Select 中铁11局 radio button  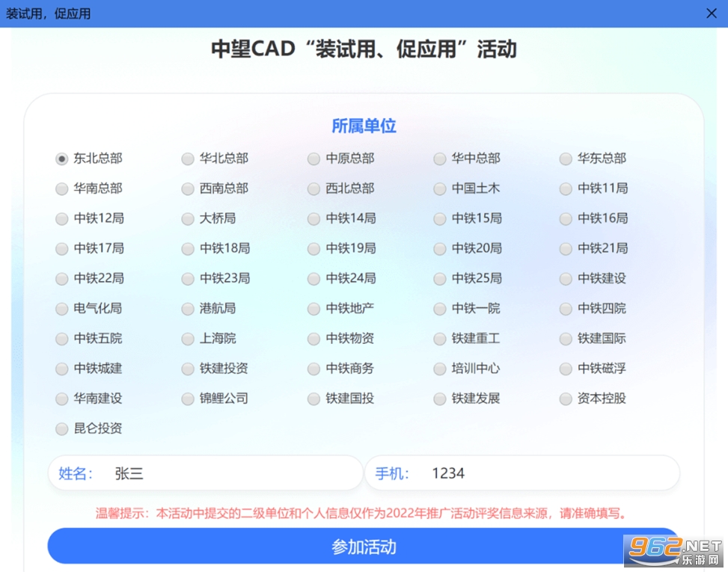point(566,189)
